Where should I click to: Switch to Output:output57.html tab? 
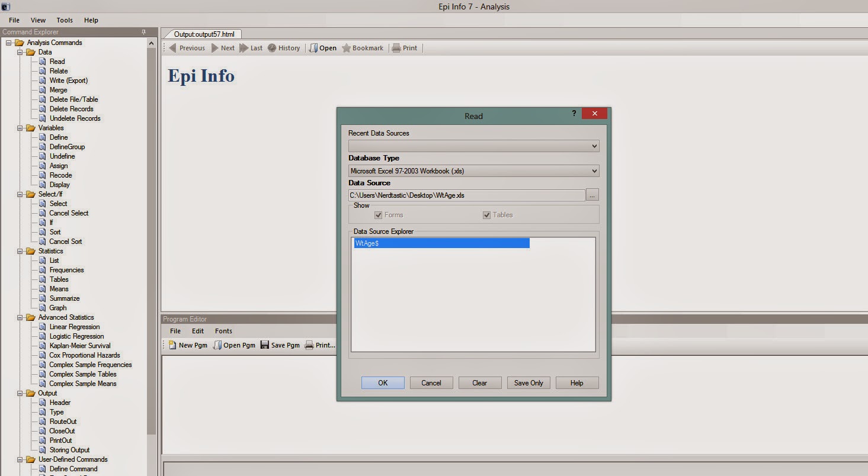coord(204,34)
